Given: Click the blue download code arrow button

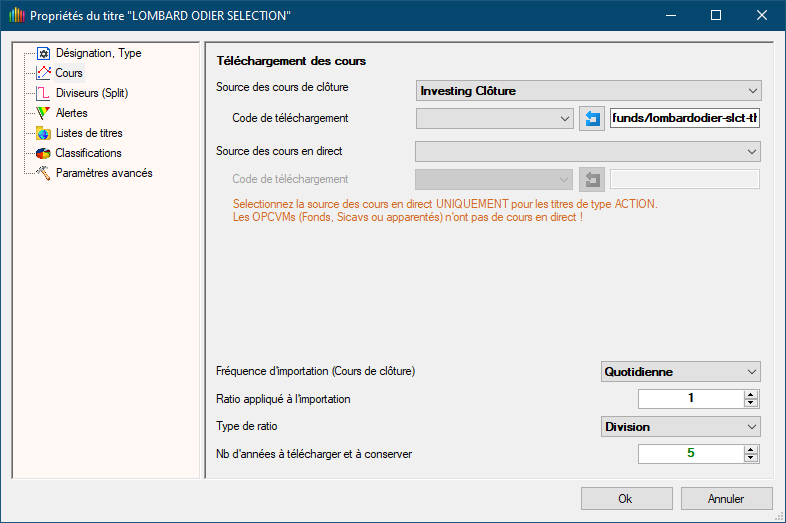Looking at the screenshot, I should point(592,119).
